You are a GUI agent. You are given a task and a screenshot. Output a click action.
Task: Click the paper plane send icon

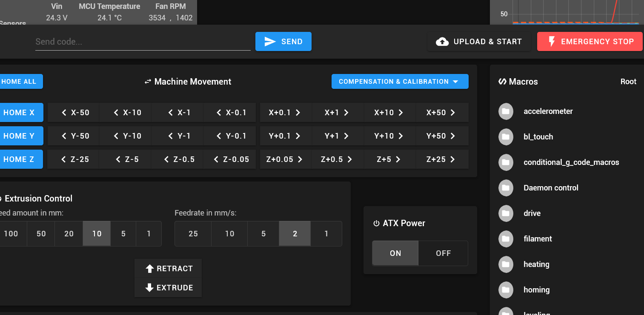pyautogui.click(x=270, y=42)
